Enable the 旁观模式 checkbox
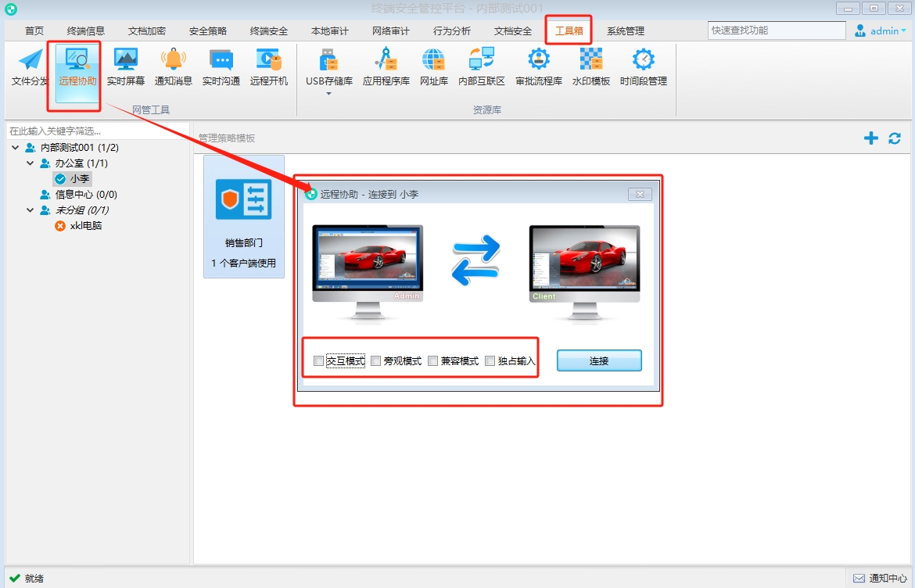 [x=376, y=361]
